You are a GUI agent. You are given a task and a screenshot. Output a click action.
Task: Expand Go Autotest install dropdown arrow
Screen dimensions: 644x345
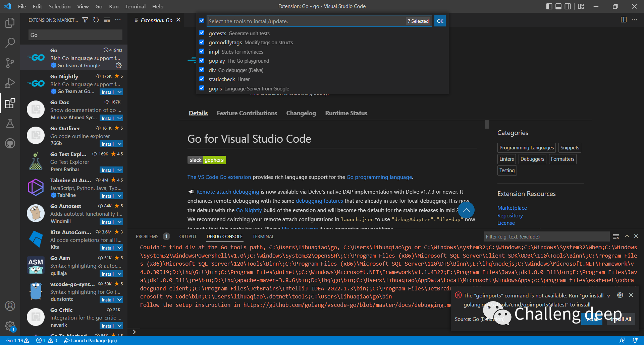pos(120,222)
